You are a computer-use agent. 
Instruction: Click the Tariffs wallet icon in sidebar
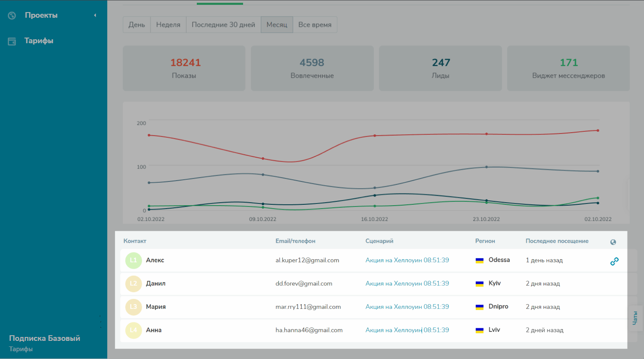12,41
